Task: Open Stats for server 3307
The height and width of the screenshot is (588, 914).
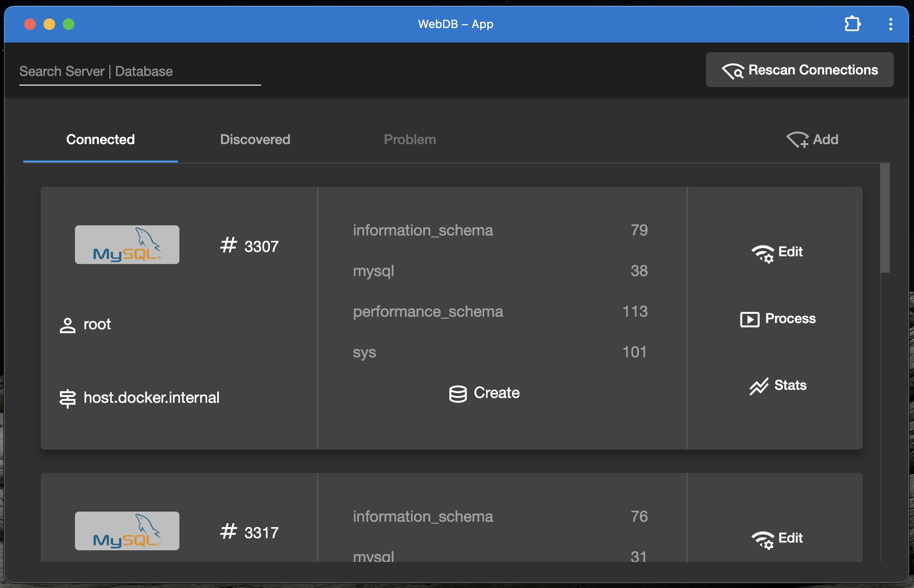Action: point(778,385)
